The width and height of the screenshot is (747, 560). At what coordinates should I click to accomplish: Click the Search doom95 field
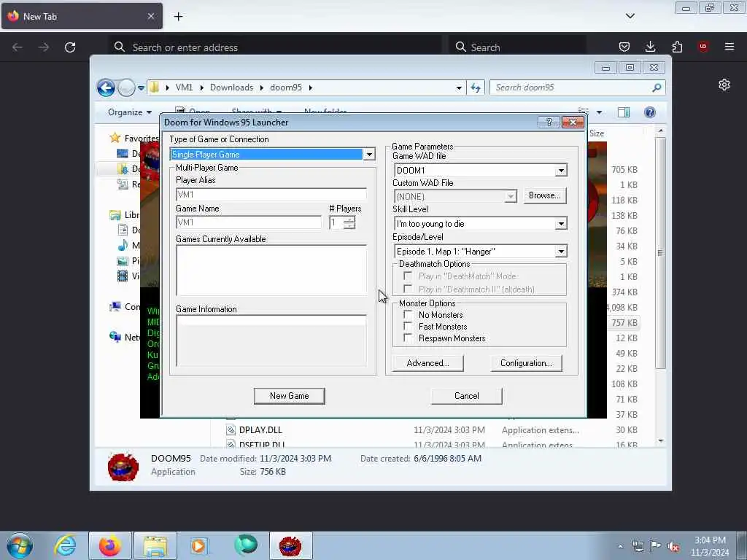[x=572, y=87]
